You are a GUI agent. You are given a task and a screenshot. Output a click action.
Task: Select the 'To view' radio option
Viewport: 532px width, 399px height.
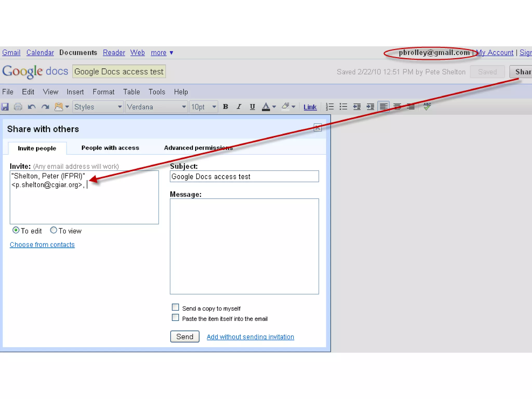click(54, 230)
